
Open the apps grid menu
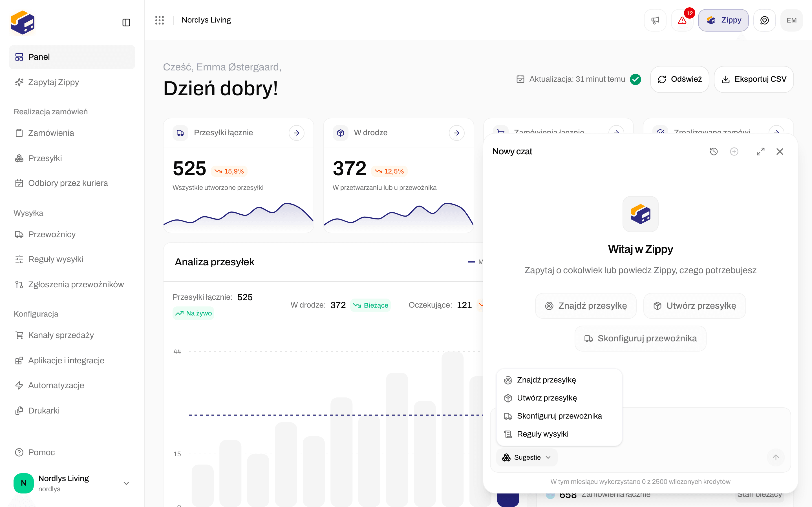point(159,20)
